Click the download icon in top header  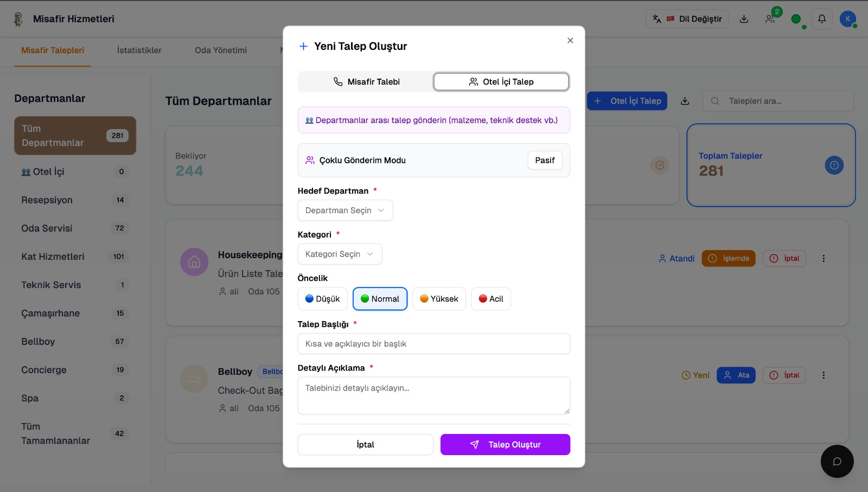744,19
